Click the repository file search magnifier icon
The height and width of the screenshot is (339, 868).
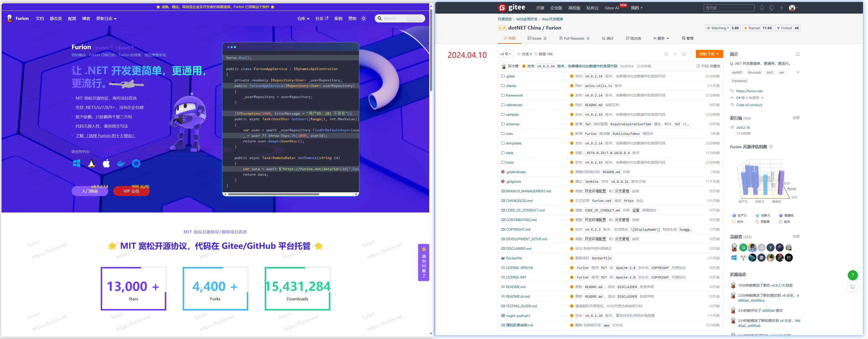point(666,54)
